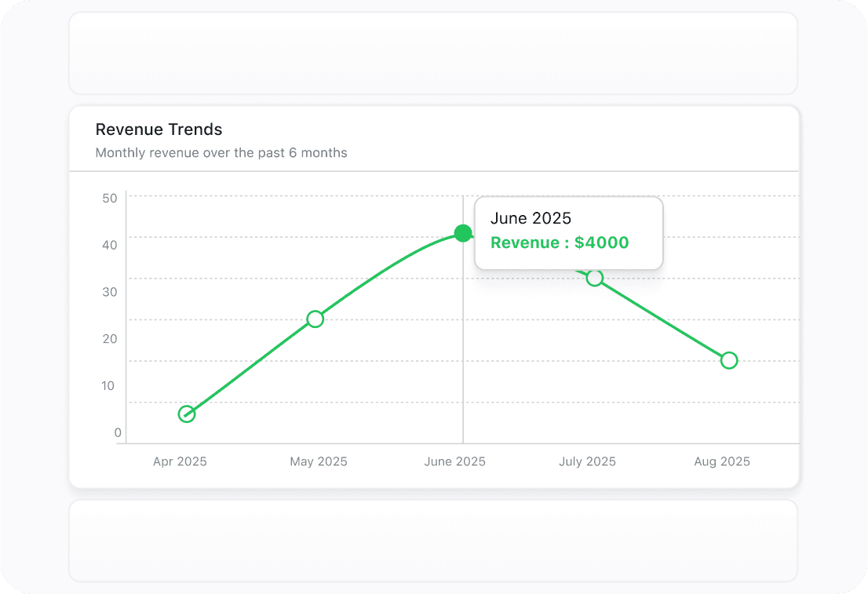The width and height of the screenshot is (868, 594).
Task: Click the June 2025 tooltip header
Action: point(531,218)
